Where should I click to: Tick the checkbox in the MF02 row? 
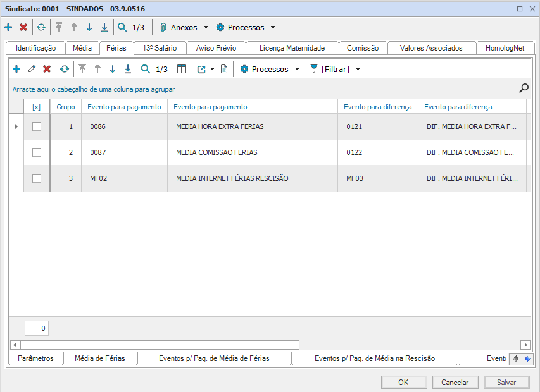37,178
